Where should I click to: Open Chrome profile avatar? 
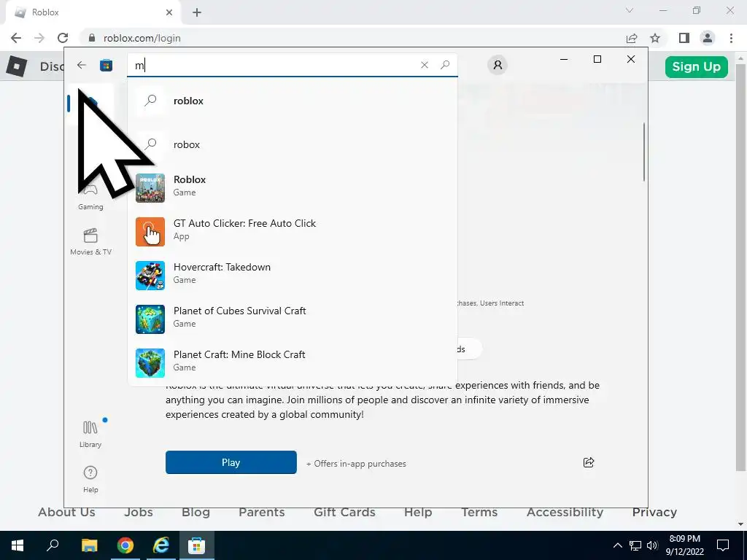pyautogui.click(x=708, y=38)
